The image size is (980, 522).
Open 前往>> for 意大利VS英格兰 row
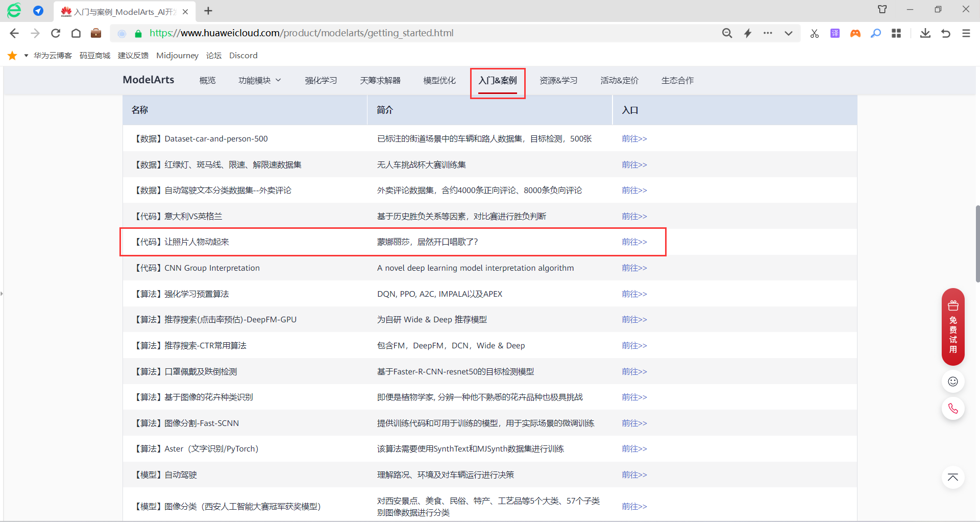tap(634, 216)
